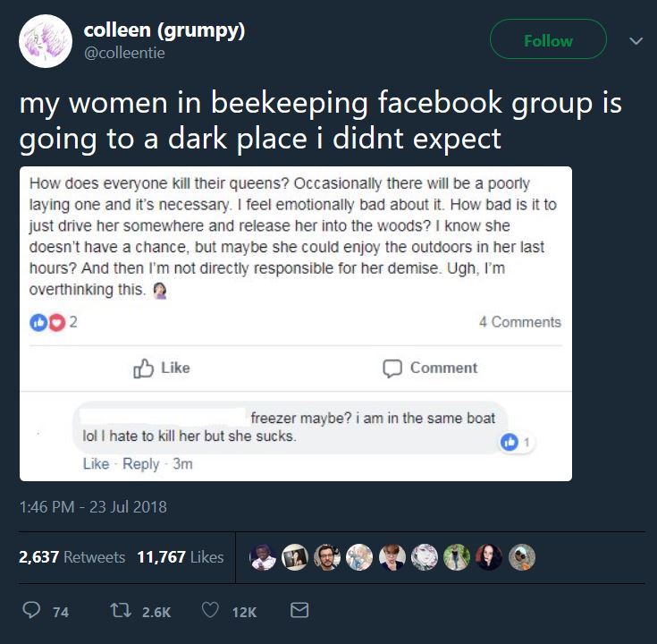Click the colleen (grumpy) display name
The height and width of the screenshot is (644, 657).
click(x=164, y=30)
